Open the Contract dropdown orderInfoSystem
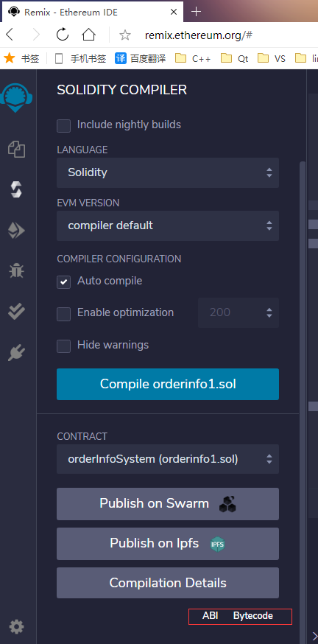The image size is (318, 644). click(168, 459)
